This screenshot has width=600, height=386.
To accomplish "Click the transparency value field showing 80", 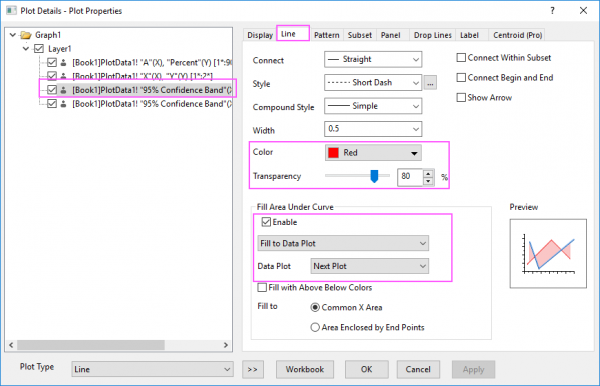I will [410, 176].
